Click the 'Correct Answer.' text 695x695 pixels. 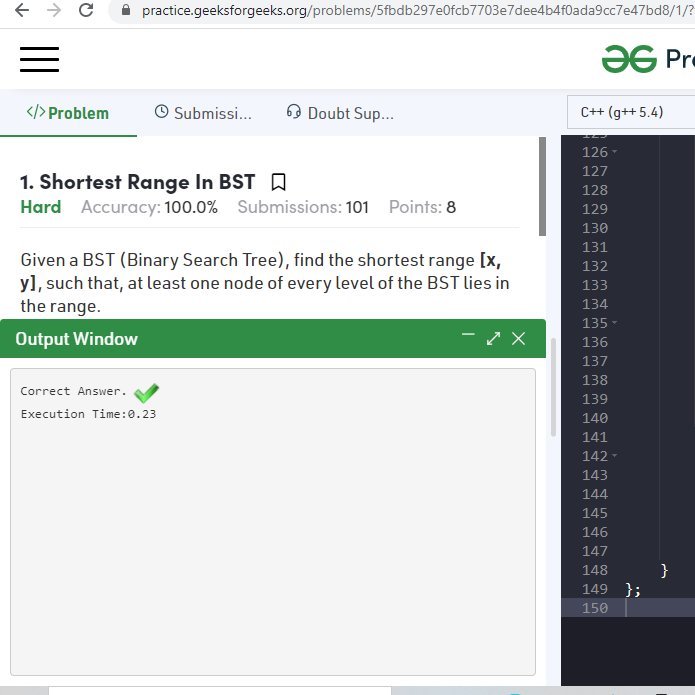pos(73,391)
